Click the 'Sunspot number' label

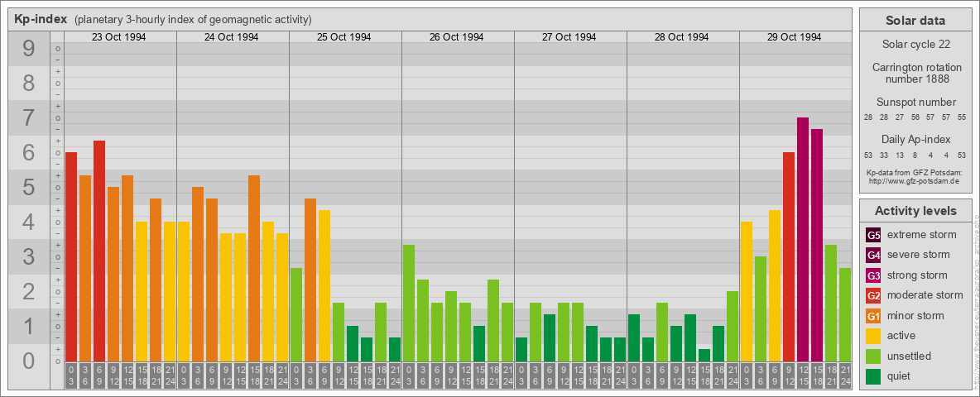tap(915, 103)
